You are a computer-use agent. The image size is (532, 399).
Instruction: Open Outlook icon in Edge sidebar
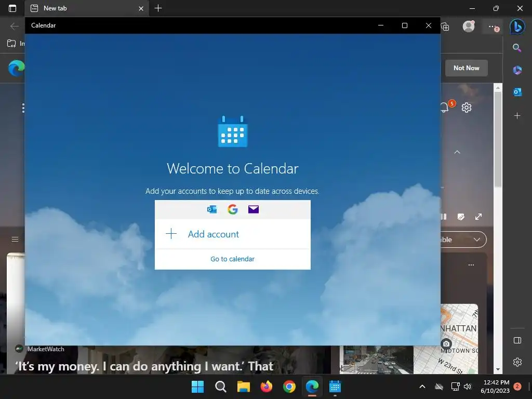click(517, 92)
